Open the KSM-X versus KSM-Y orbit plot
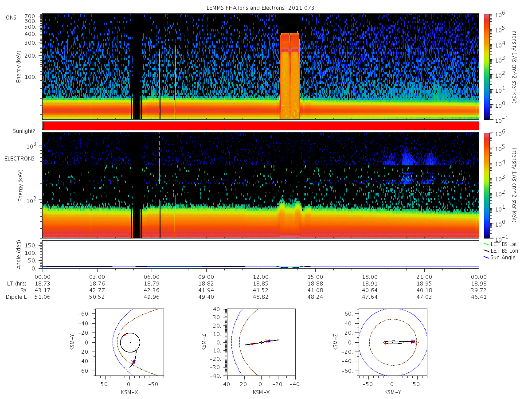This screenshot has width=532, height=399. click(129, 342)
